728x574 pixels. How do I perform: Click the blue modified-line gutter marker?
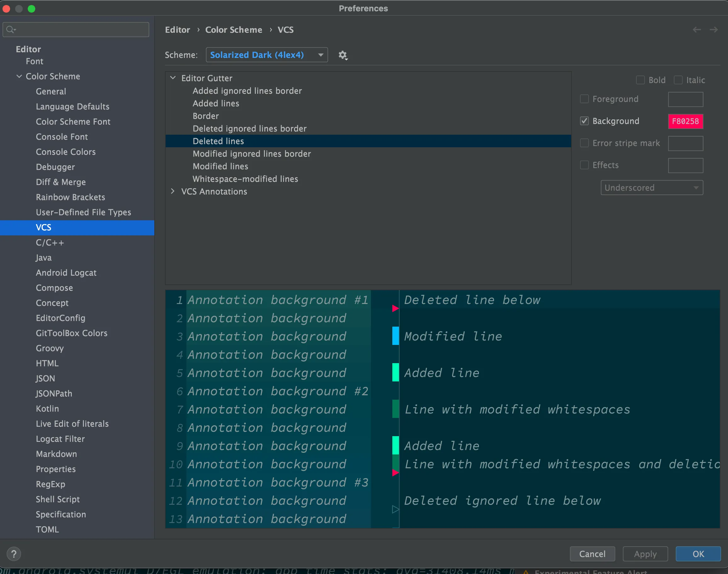pyautogui.click(x=395, y=336)
